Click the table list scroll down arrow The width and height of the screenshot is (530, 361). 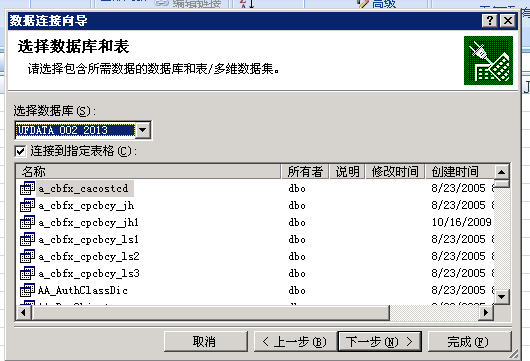[502, 297]
